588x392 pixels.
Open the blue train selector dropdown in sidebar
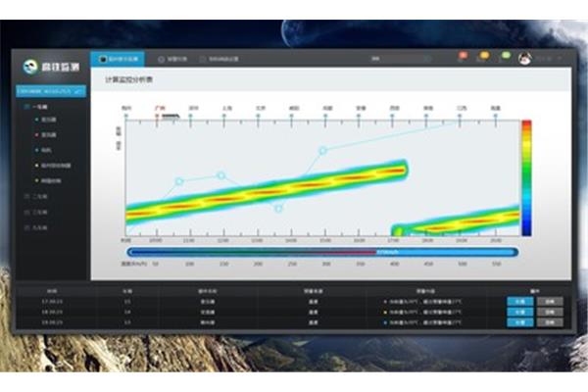click(x=51, y=91)
